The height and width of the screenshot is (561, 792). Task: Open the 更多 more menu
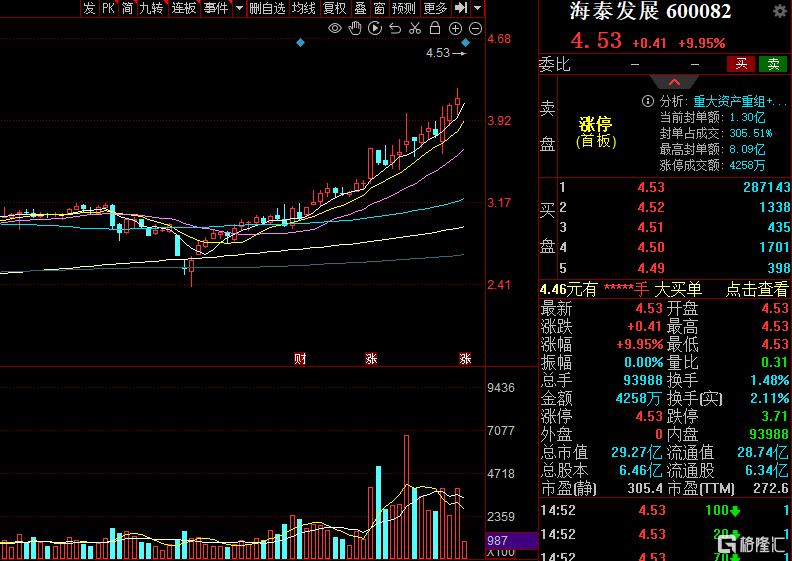(x=435, y=8)
